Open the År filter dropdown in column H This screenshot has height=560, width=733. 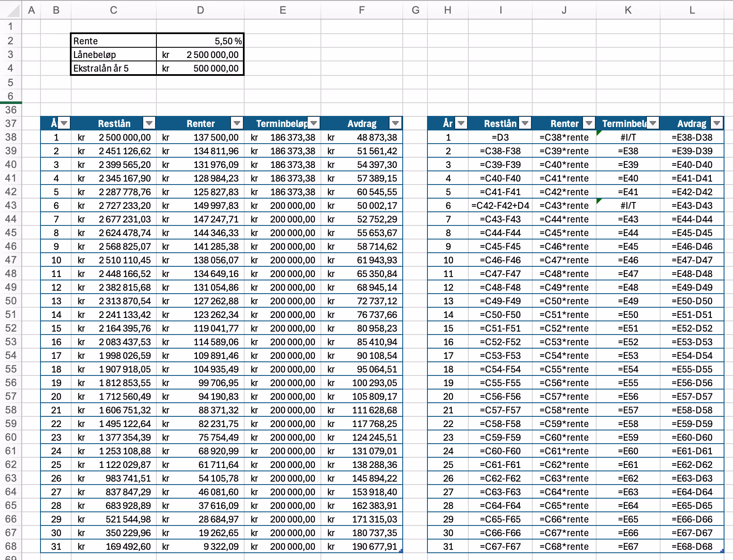[x=461, y=124]
